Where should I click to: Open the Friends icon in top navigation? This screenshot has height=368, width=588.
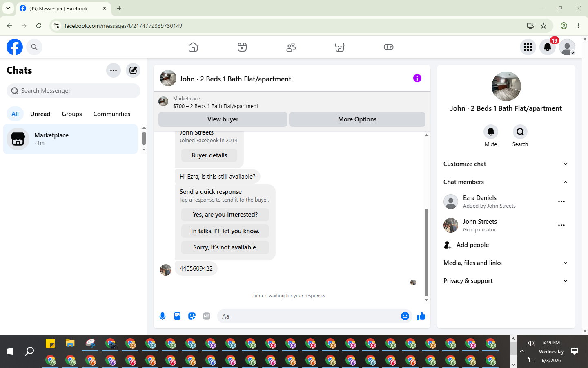click(291, 47)
